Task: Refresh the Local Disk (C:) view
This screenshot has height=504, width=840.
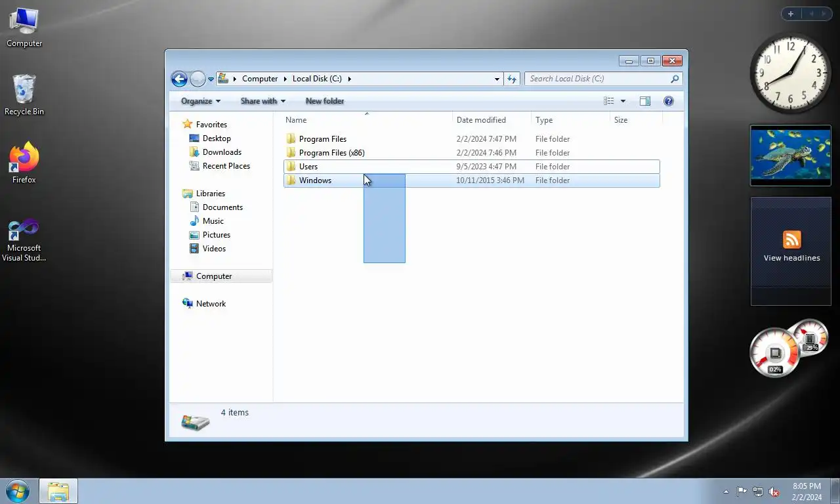Action: pyautogui.click(x=512, y=79)
